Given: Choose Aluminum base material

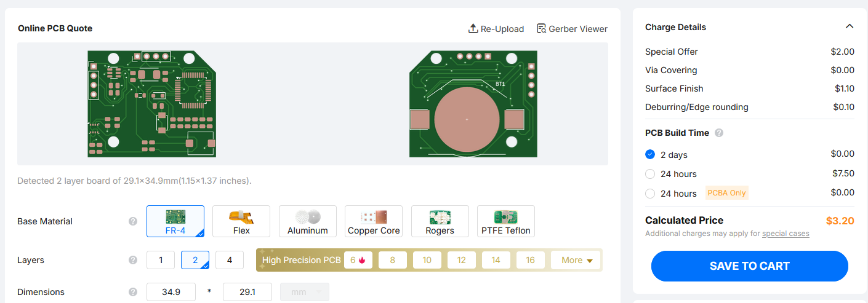Looking at the screenshot, I should coord(308,221).
